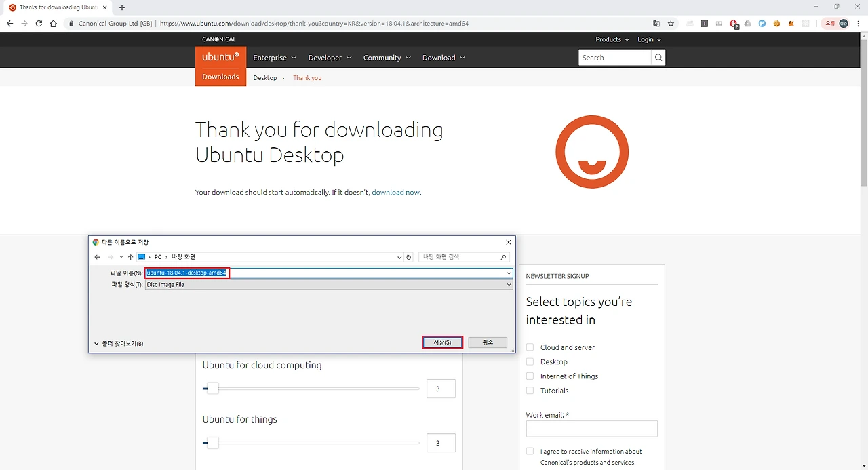Click the Save (저장) button

(442, 342)
